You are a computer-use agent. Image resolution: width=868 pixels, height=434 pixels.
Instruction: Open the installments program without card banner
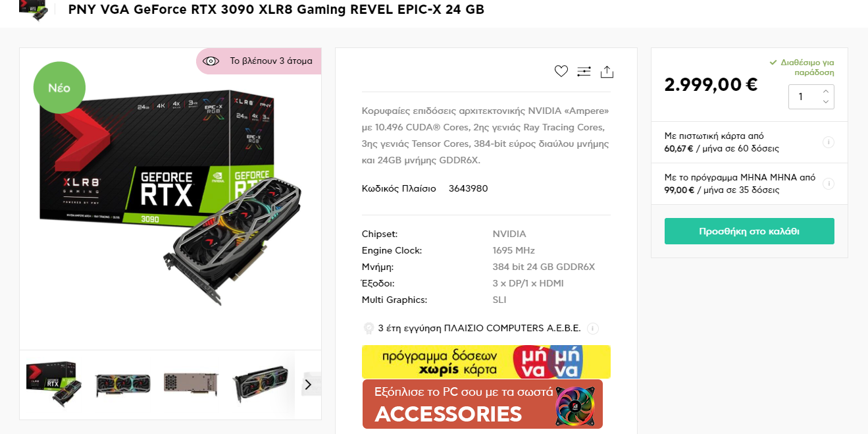coord(486,362)
